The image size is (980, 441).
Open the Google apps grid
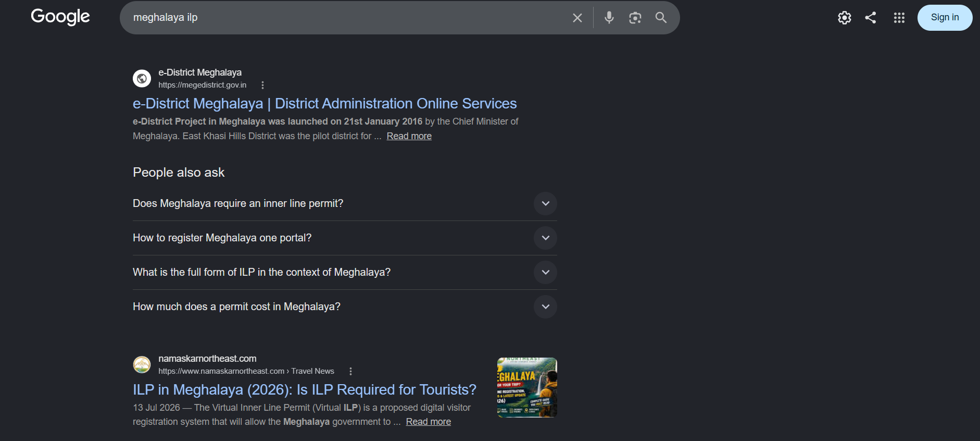[x=899, y=18]
